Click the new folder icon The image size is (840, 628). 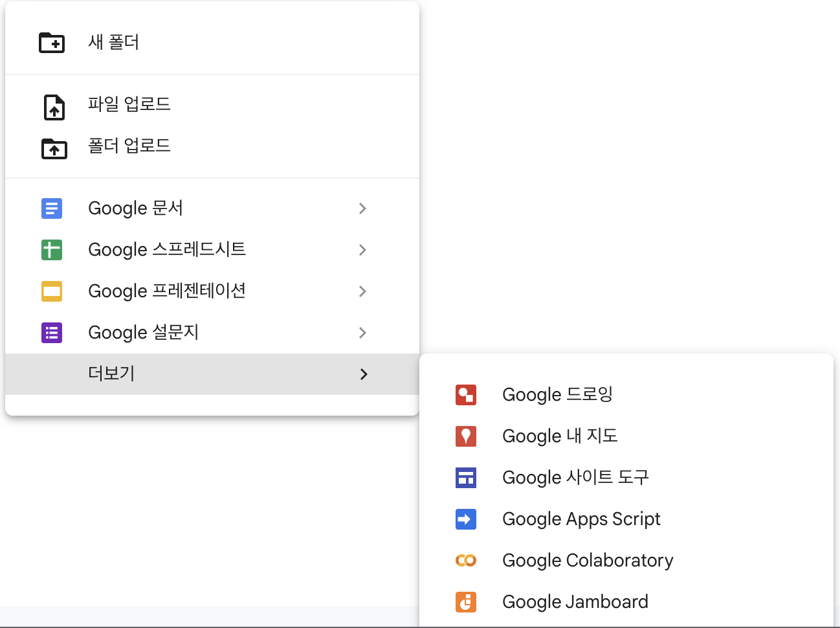[x=52, y=43]
